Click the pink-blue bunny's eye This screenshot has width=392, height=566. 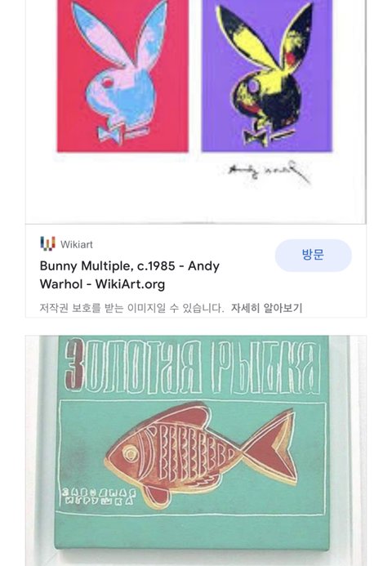107,82
